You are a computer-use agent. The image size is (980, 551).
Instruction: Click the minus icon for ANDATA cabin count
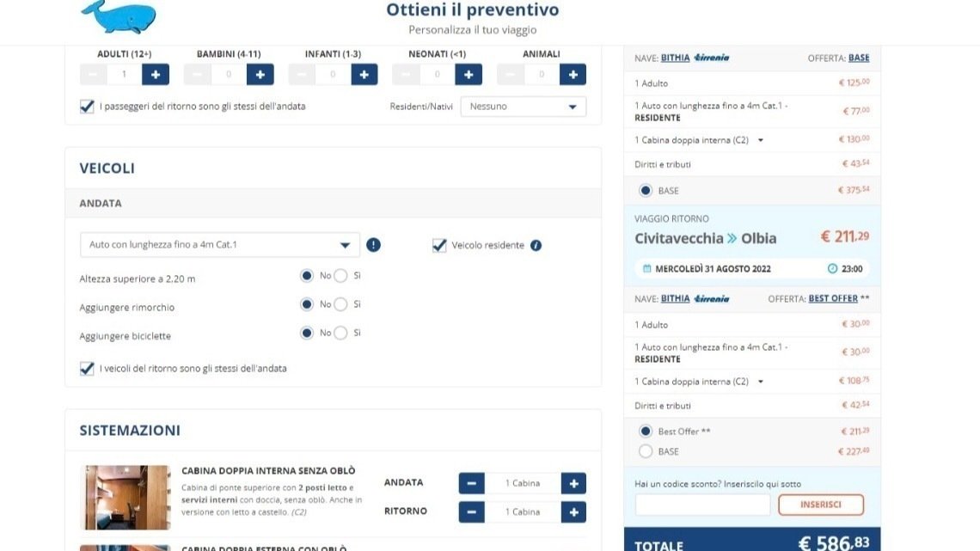471,483
